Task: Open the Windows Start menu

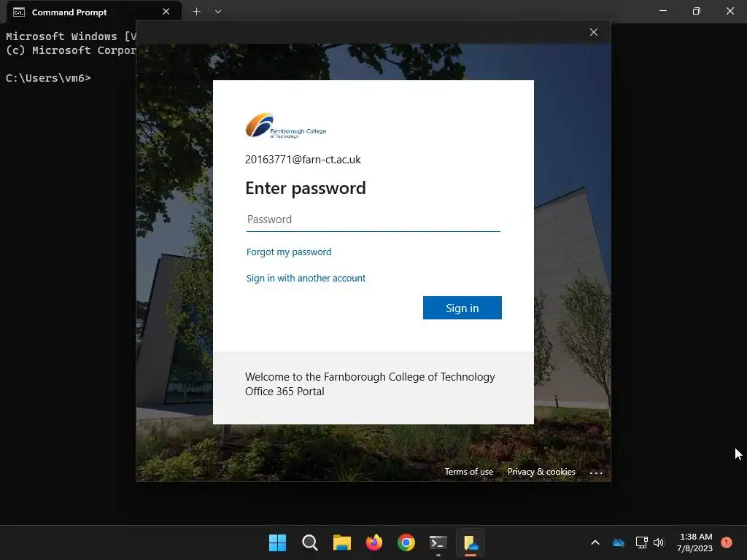Action: tap(277, 542)
